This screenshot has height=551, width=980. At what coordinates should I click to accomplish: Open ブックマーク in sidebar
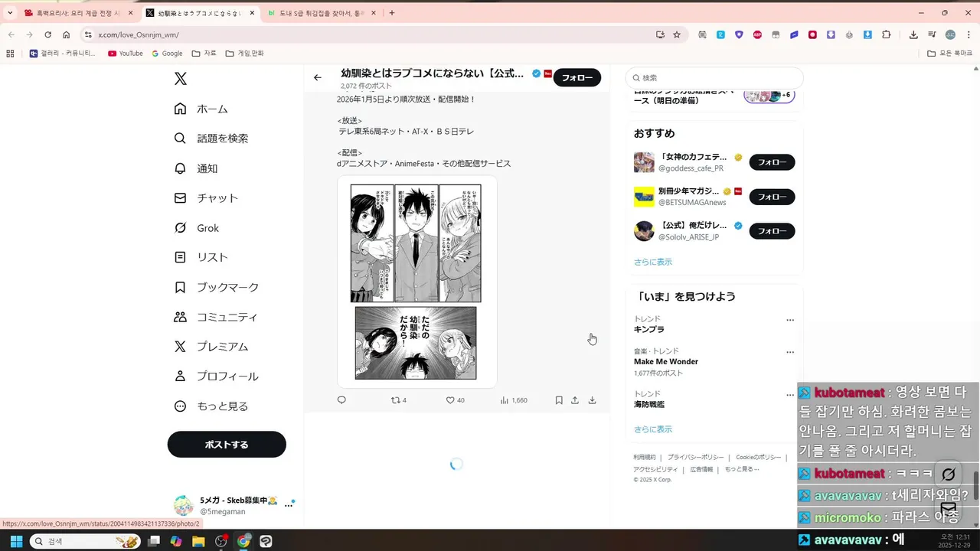coord(217,288)
